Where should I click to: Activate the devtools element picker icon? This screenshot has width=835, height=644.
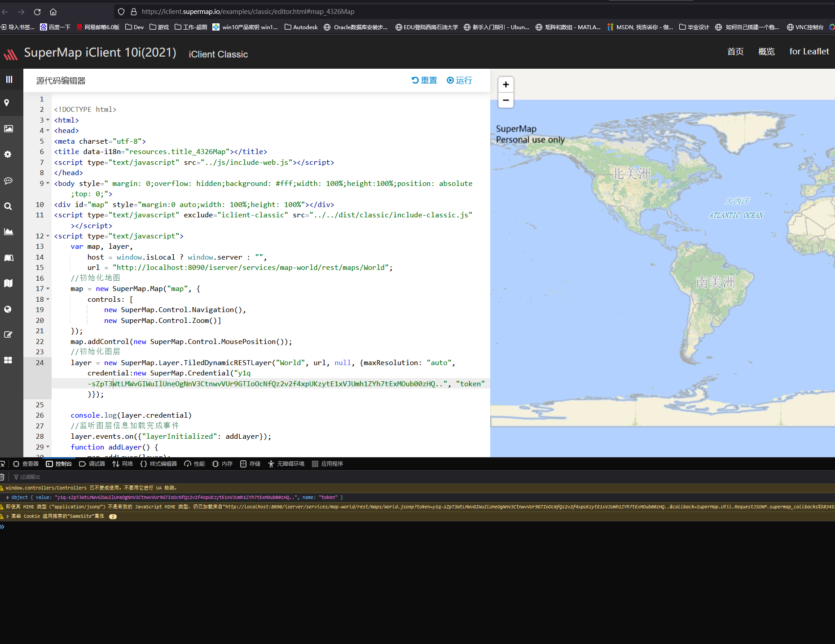pos(3,464)
